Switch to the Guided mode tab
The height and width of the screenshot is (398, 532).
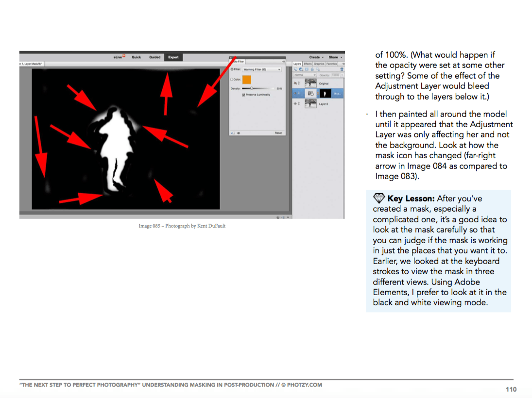click(x=154, y=57)
